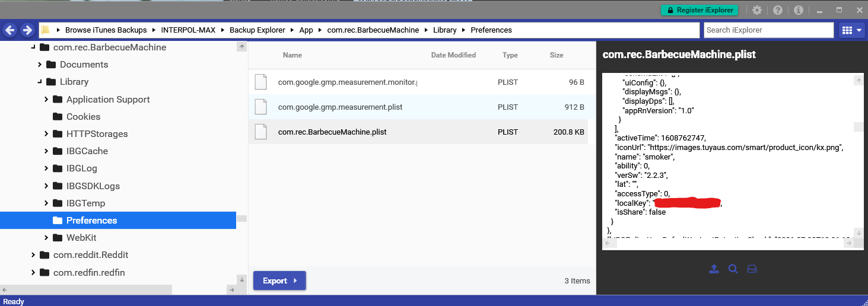Click the drive icon below the preview

point(752,269)
